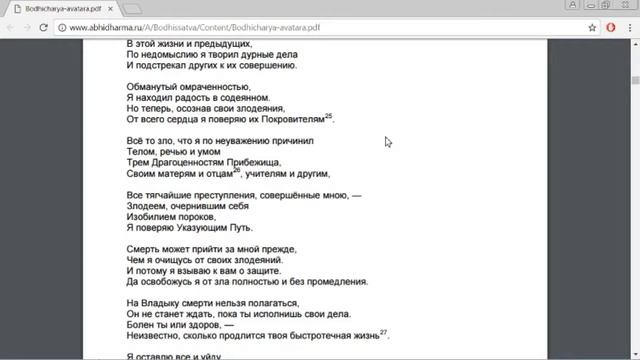Image resolution: width=640 pixels, height=360 pixels.
Task: Click the line 'Я поверяю Указующим Путь.'
Action: coord(190,228)
